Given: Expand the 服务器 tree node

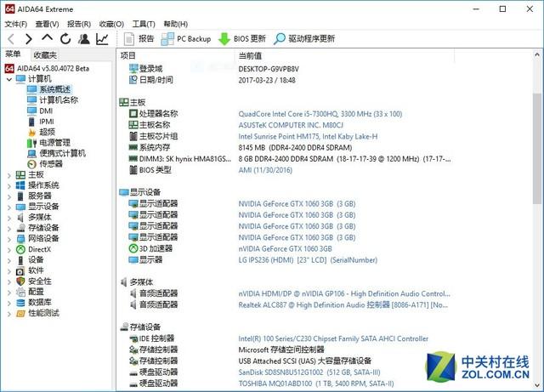Looking at the screenshot, I should 9,196.
